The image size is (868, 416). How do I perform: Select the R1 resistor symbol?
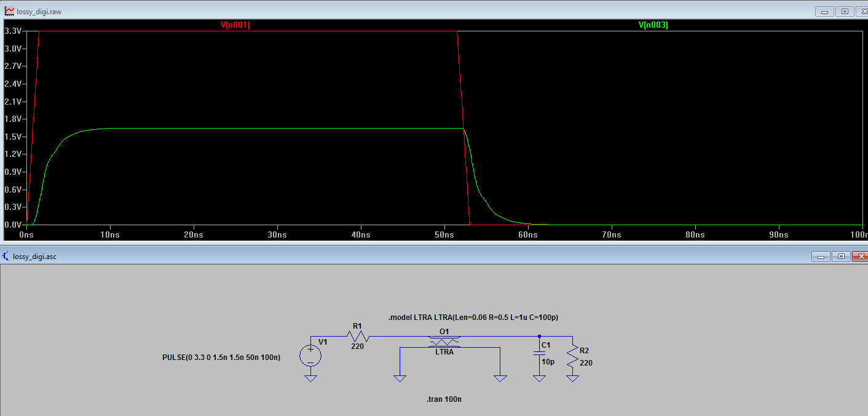coord(357,336)
